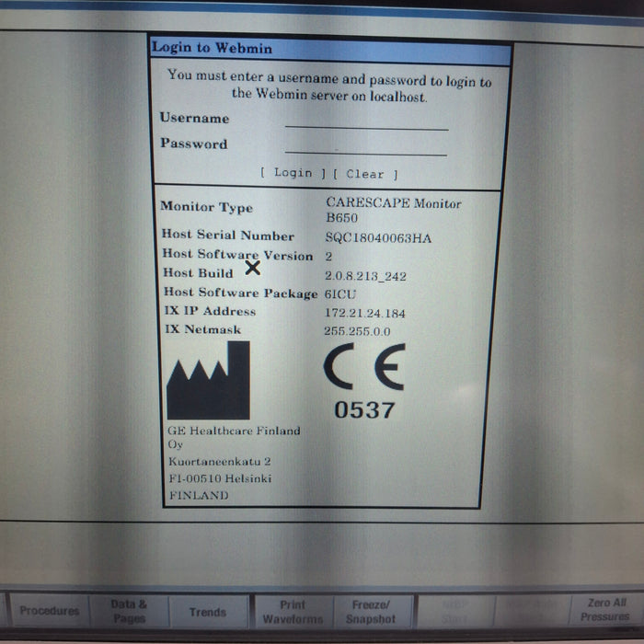The width and height of the screenshot is (644, 644).
Task: Click the manufacturer factory icon
Action: (208, 380)
